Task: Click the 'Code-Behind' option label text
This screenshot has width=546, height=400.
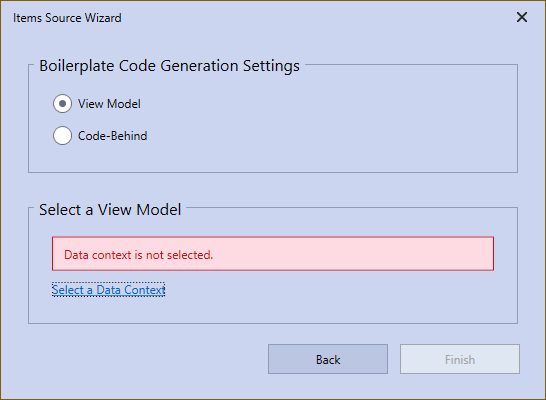Action: click(112, 136)
